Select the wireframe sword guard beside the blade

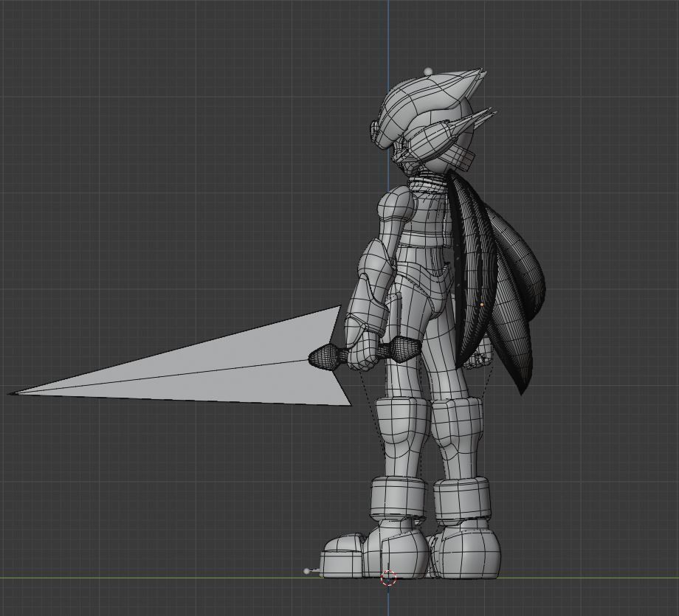coord(323,357)
